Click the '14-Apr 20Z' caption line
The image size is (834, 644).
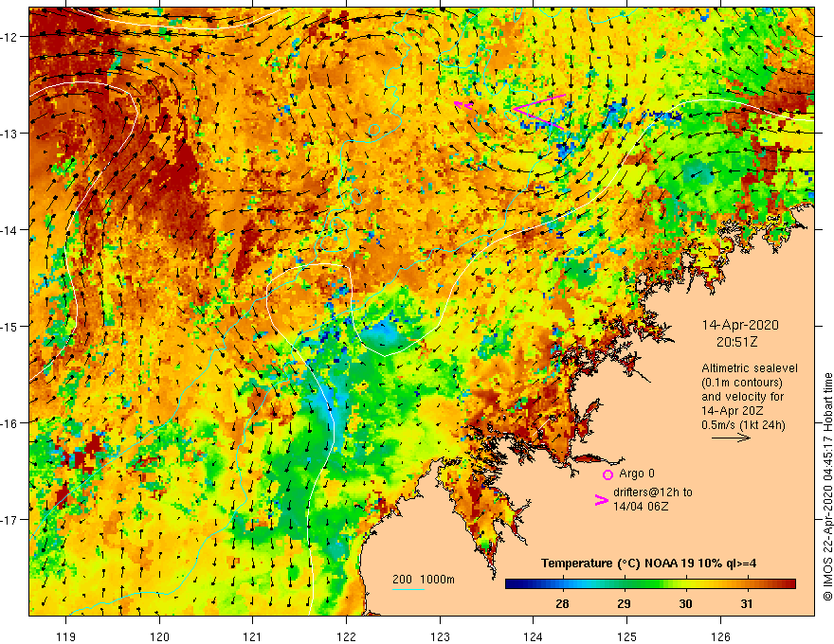point(733,410)
